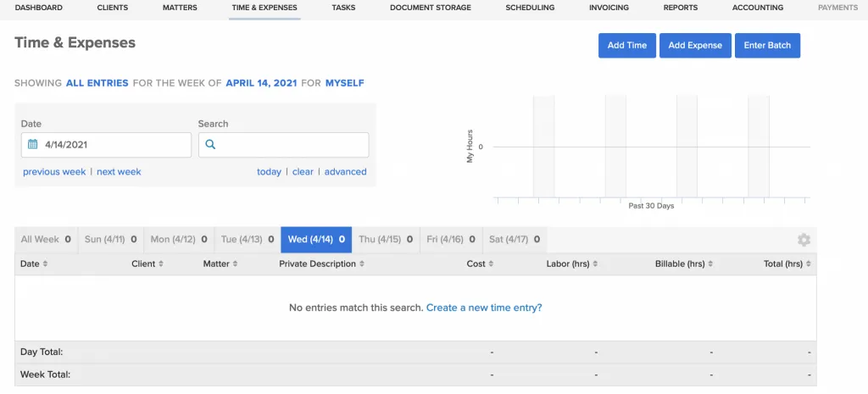Viewport: 868px width, 394px height.
Task: Open the Scheduling menu
Action: point(530,8)
